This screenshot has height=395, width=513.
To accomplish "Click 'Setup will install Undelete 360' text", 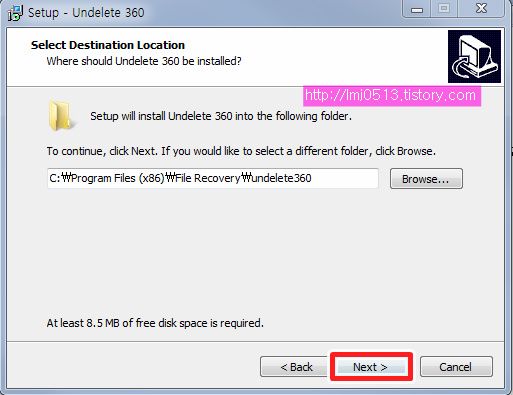I will click(221, 116).
